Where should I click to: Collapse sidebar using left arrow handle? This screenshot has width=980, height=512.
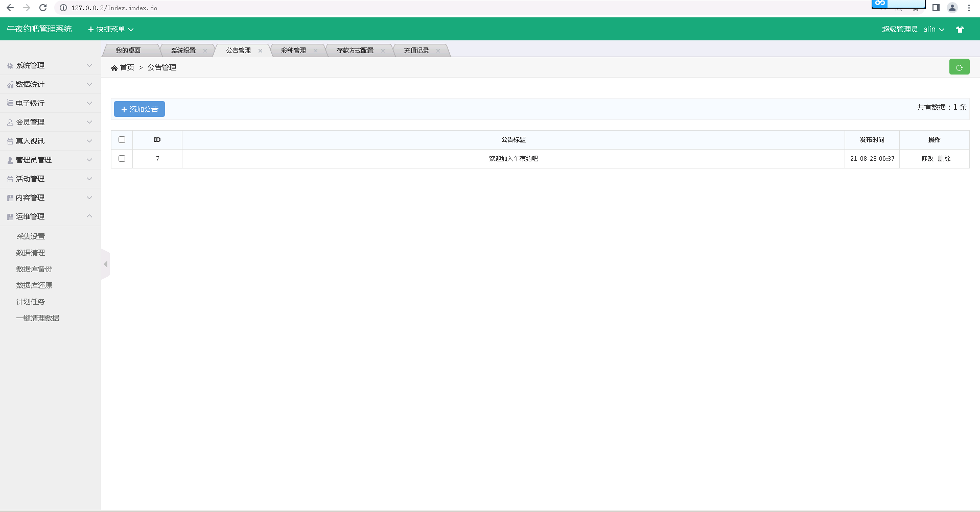tap(106, 264)
